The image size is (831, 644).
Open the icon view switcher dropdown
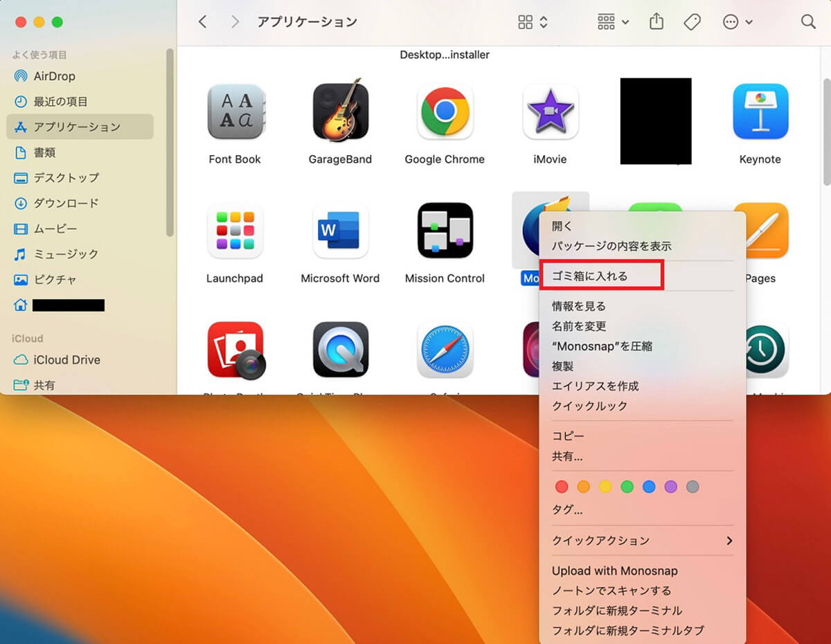pyautogui.click(x=533, y=22)
